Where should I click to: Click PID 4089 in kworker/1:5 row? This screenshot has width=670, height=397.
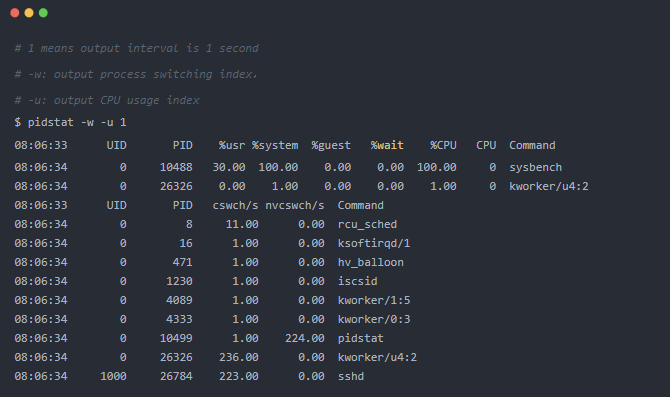pos(179,300)
